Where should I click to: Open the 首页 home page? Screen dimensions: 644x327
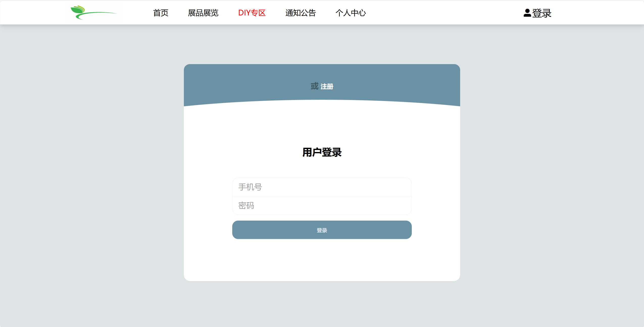pyautogui.click(x=161, y=13)
